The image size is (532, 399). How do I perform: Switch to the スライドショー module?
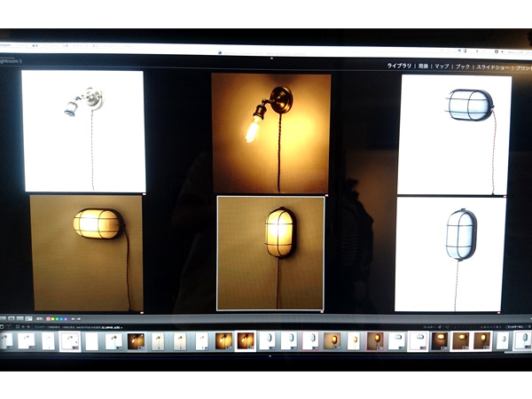tap(493, 67)
